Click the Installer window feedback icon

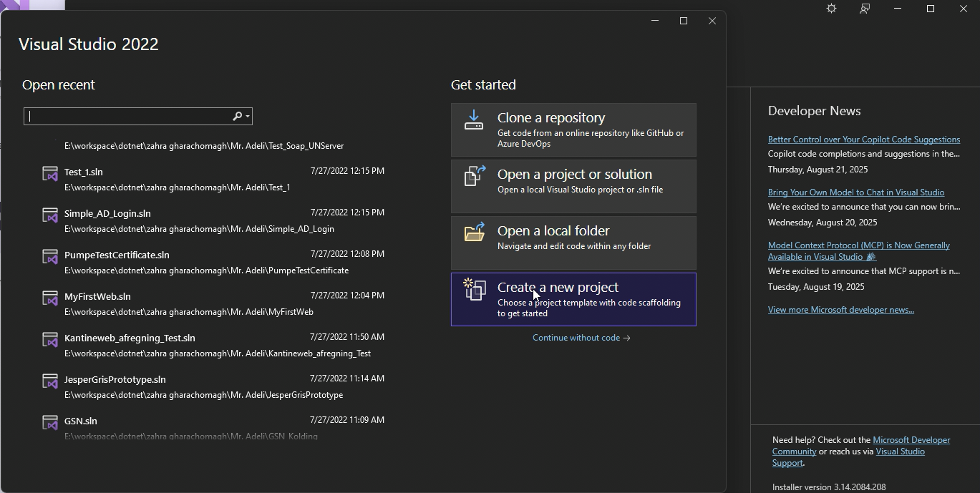coord(865,9)
